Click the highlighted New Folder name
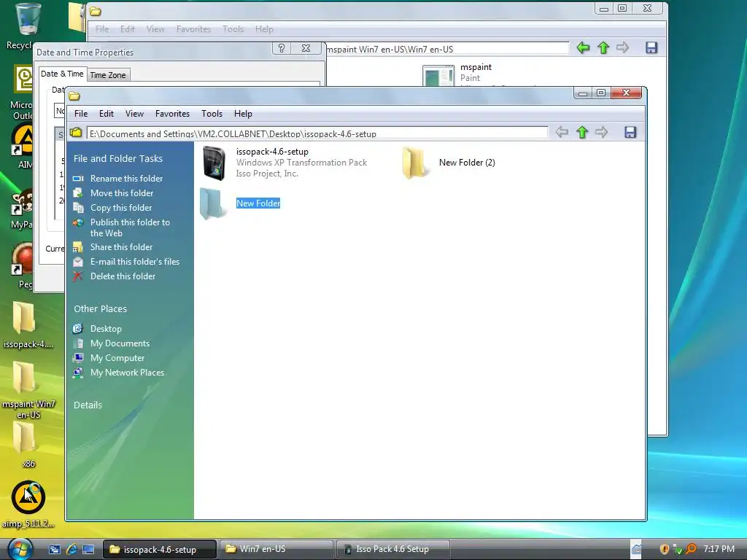 [x=258, y=203]
